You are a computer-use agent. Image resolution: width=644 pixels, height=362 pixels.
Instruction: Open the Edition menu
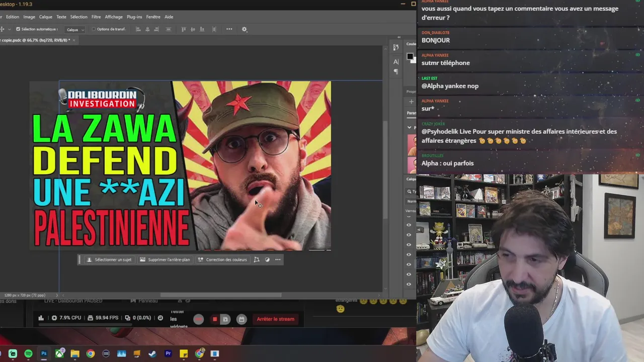click(x=13, y=17)
